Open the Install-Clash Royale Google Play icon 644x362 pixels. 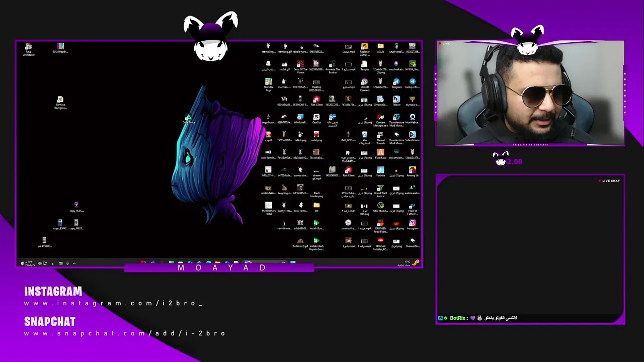(316, 244)
